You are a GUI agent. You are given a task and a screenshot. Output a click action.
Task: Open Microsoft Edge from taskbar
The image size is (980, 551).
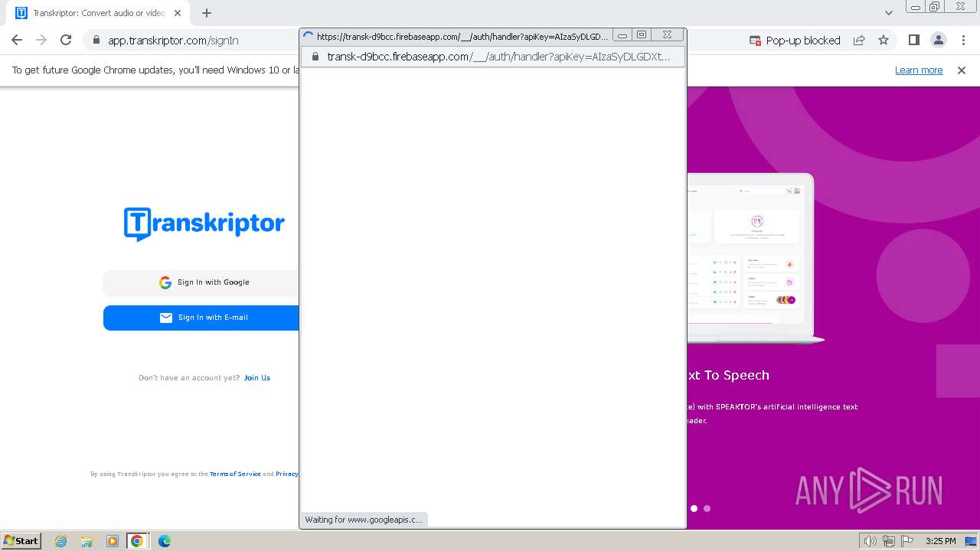pyautogui.click(x=164, y=541)
